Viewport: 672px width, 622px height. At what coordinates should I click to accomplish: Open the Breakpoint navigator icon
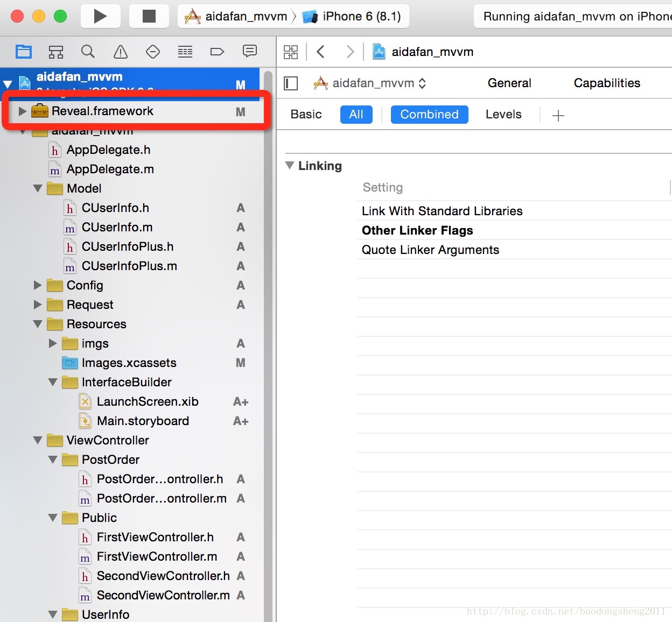[x=217, y=52]
